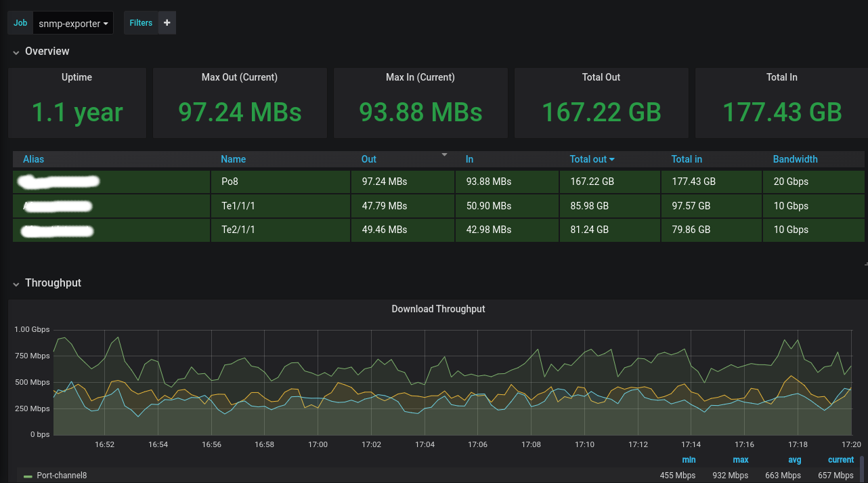Screen dimensions: 868x483
Task: Click the Max Out (Current) panel title
Action: (x=239, y=77)
